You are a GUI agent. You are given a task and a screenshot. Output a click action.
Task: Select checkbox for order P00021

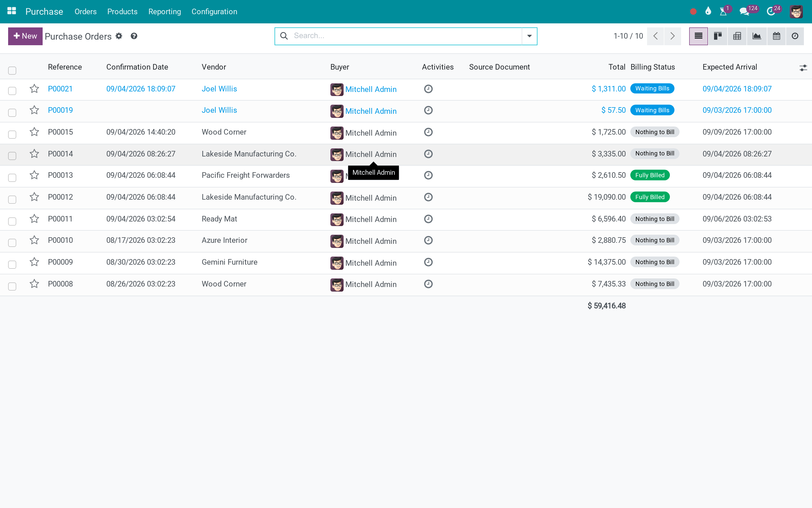click(x=12, y=91)
